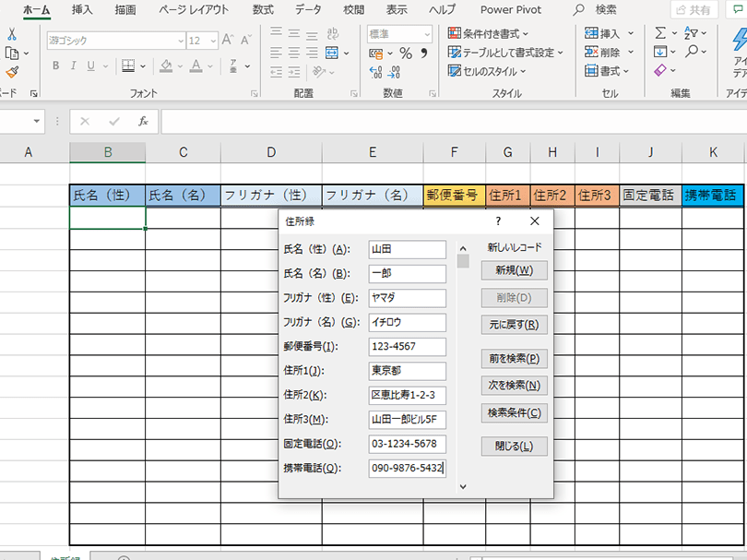Click 次を検索(N) button
747x560 pixels.
514,385
